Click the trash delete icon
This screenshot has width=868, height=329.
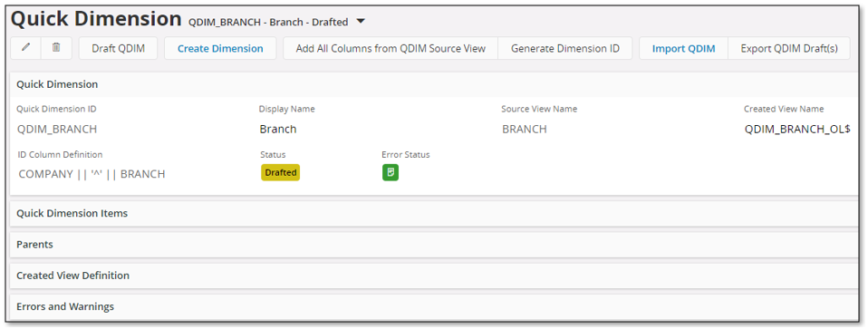(56, 48)
